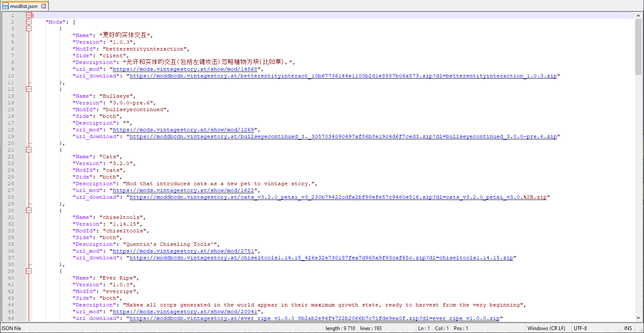644x333 pixels.
Task: Open the mods.vintagestory.at/show/mod/1622 link
Action: tap(183, 190)
